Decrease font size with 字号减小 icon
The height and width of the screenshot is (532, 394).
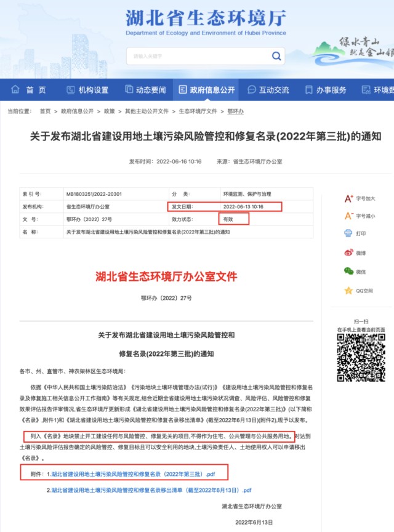tap(348, 216)
